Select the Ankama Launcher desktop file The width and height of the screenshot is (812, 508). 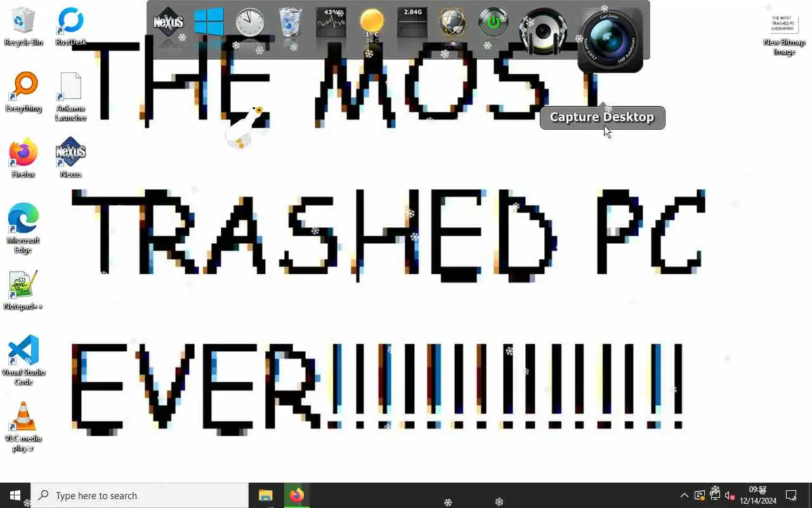[70, 97]
